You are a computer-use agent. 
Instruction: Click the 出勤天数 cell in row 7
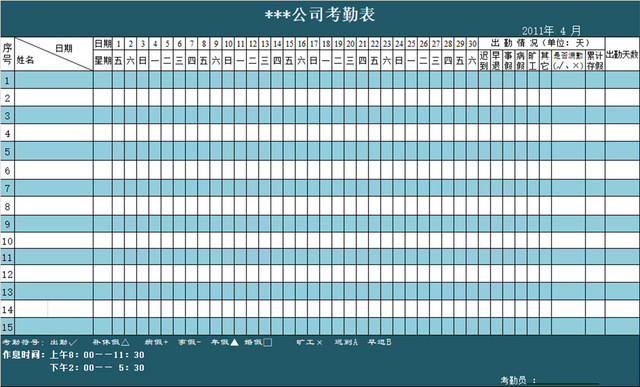(x=622, y=188)
